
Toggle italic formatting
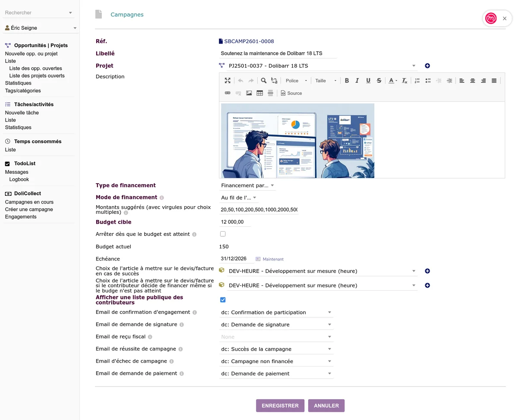point(357,81)
